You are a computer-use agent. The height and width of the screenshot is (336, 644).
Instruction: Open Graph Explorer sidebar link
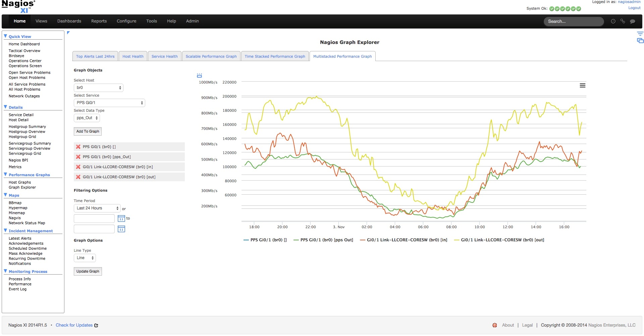(22, 187)
